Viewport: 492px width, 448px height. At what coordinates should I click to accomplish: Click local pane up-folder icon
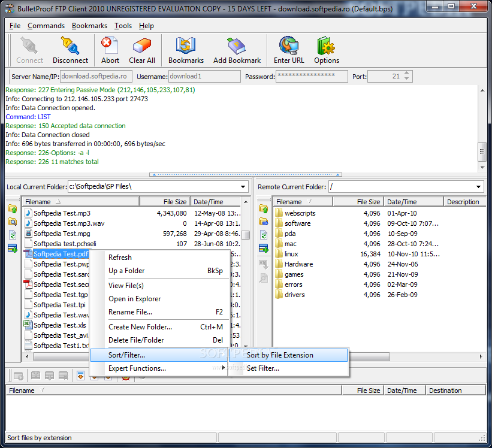pos(12,209)
